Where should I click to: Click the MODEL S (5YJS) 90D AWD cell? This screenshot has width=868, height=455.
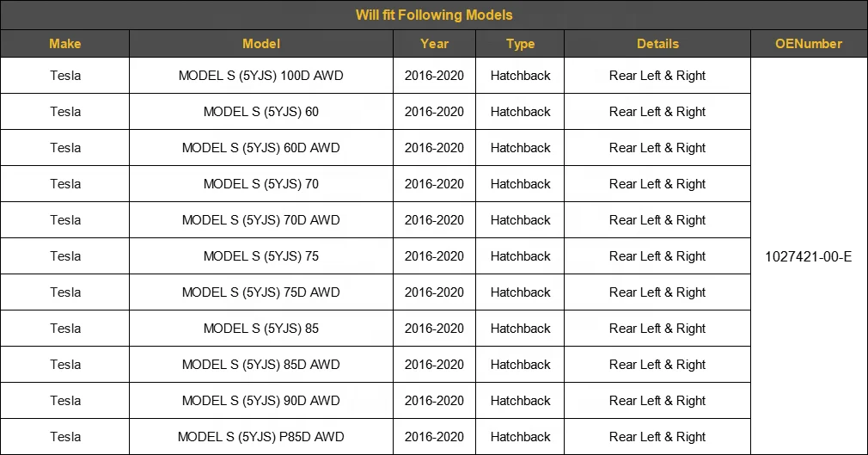[261, 401]
